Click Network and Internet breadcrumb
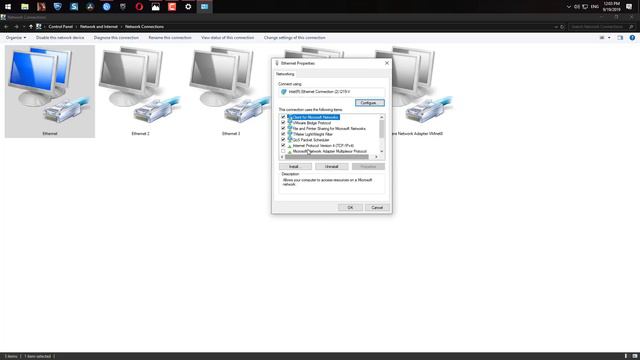 [99, 27]
